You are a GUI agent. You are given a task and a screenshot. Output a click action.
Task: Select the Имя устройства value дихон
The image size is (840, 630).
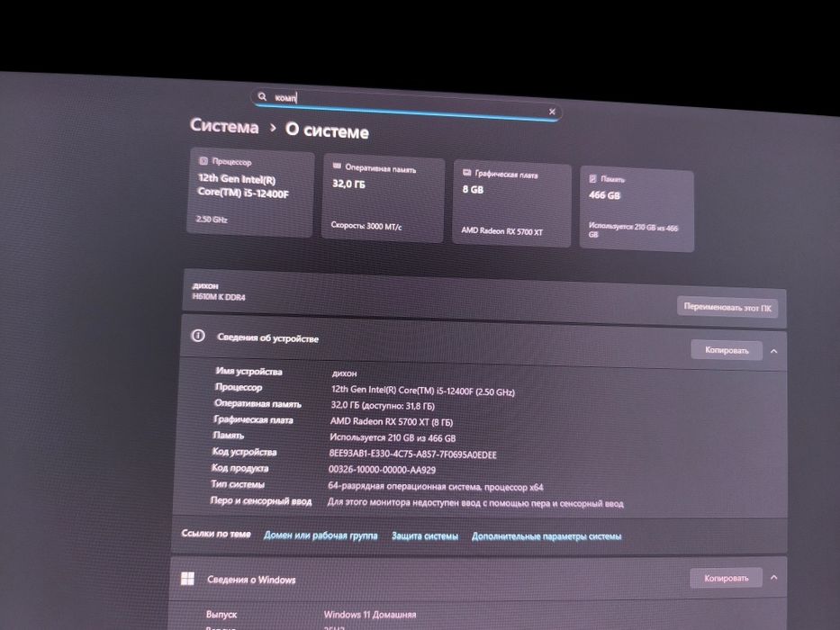coord(344,373)
